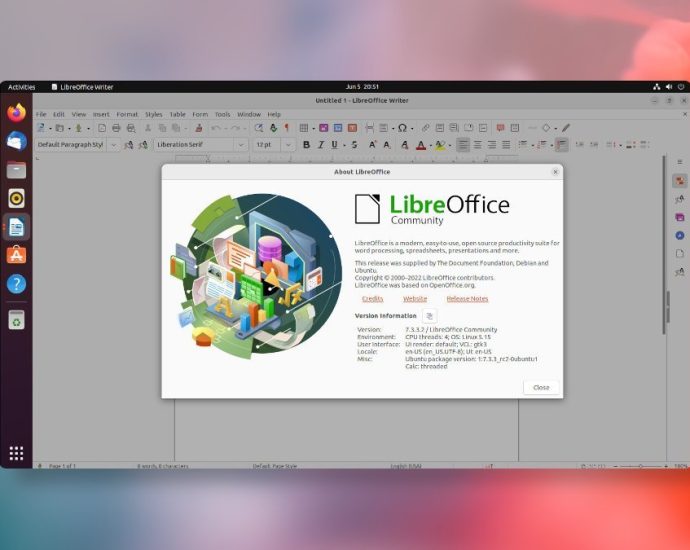This screenshot has width=690, height=550.
Task: Open the sidebar Properties deck
Action: [680, 181]
